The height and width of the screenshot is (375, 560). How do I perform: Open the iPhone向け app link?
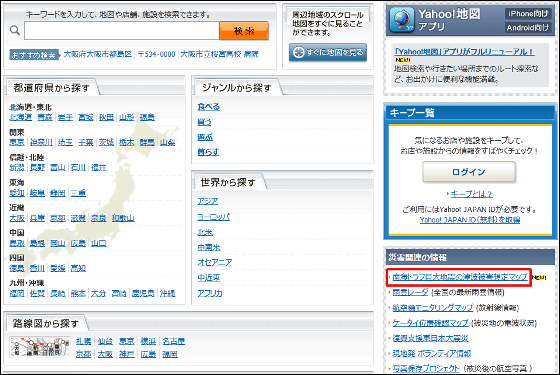click(x=528, y=14)
